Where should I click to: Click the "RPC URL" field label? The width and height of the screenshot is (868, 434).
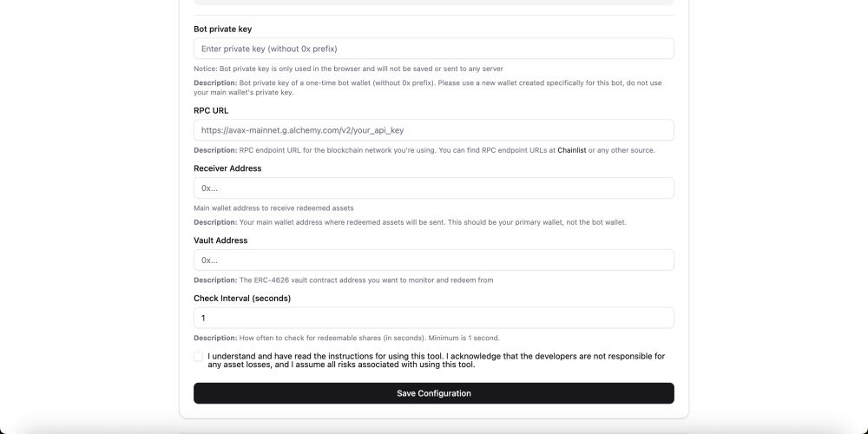point(211,111)
